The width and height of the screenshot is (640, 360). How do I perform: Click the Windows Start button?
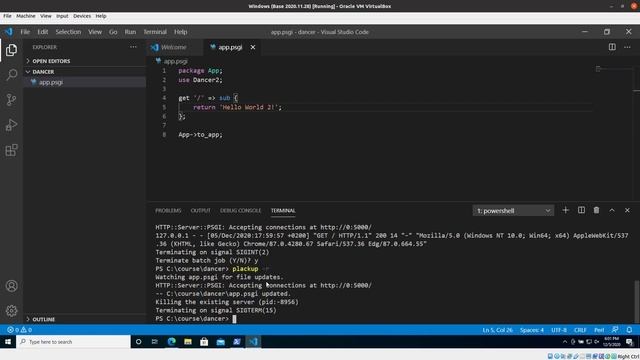pyautogui.click(x=8, y=342)
